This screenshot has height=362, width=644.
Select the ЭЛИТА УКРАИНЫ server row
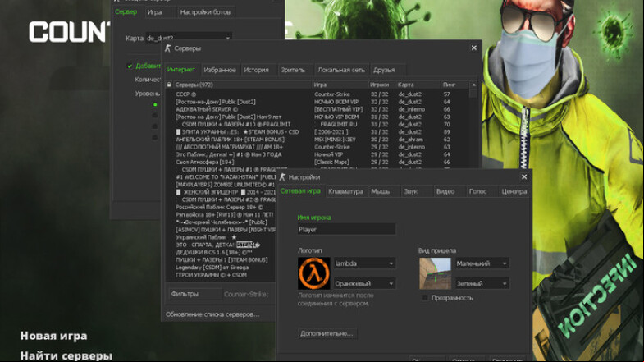click(x=317, y=132)
